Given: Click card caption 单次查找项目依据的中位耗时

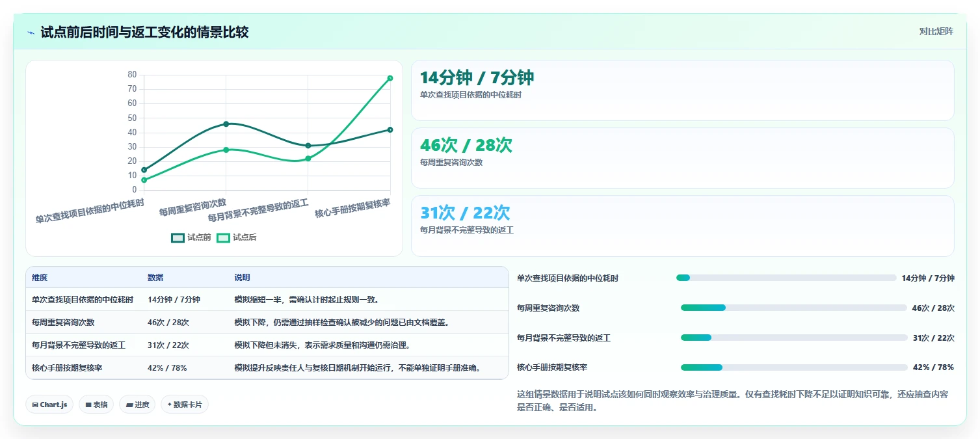Looking at the screenshot, I should pos(471,94).
